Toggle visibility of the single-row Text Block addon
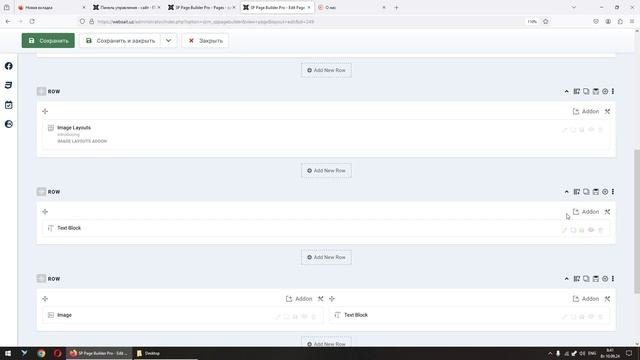The width and height of the screenshot is (640, 360). point(591,230)
